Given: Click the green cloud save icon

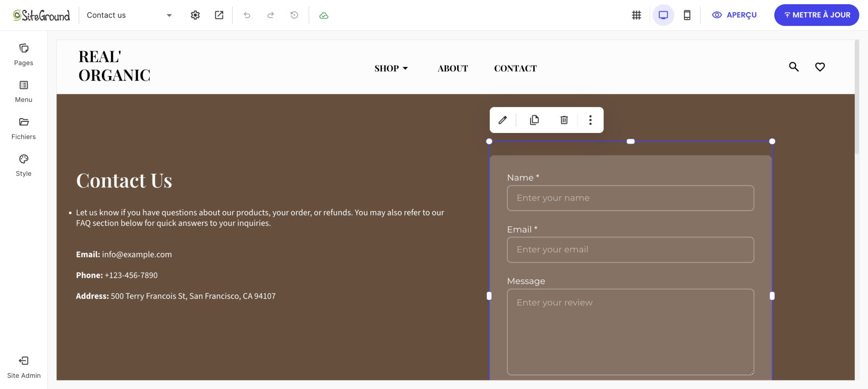Looking at the screenshot, I should tap(324, 15).
